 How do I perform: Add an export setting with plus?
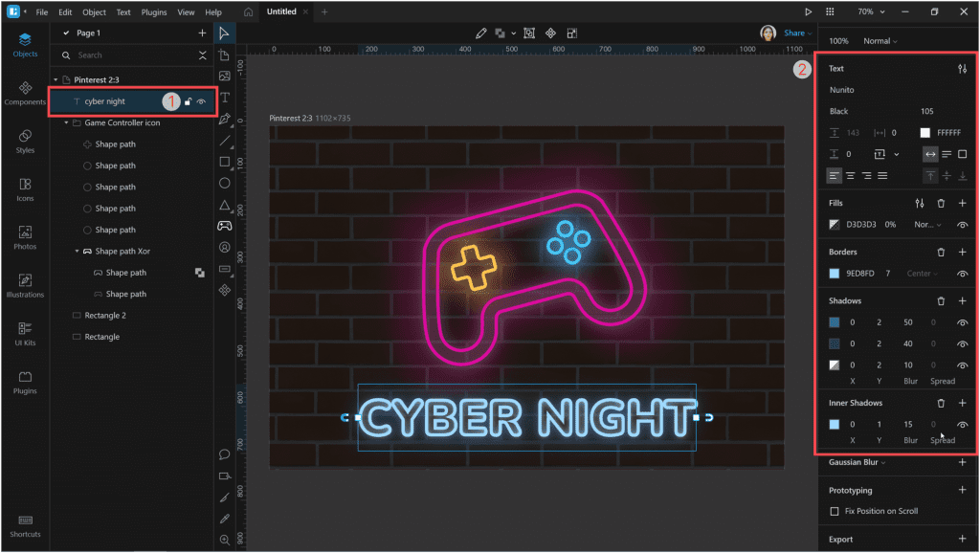[x=962, y=540]
